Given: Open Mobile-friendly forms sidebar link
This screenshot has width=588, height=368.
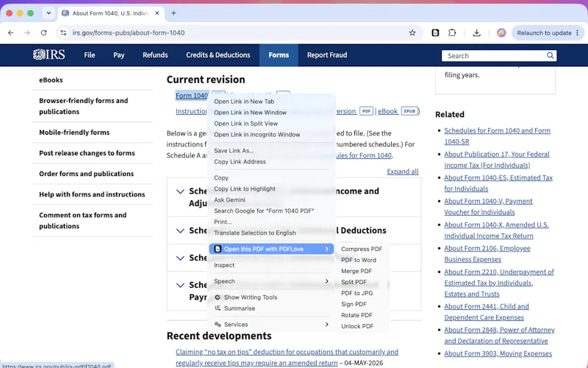Looking at the screenshot, I should [74, 132].
